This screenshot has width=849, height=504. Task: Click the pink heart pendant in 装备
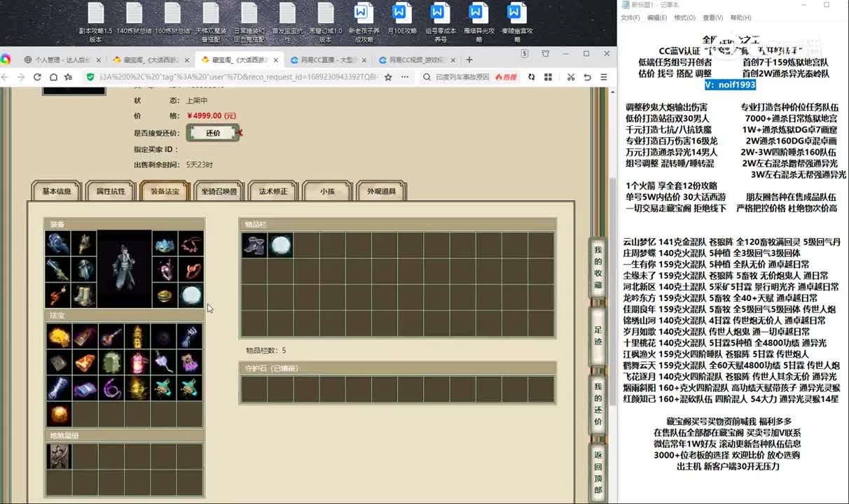(x=165, y=269)
